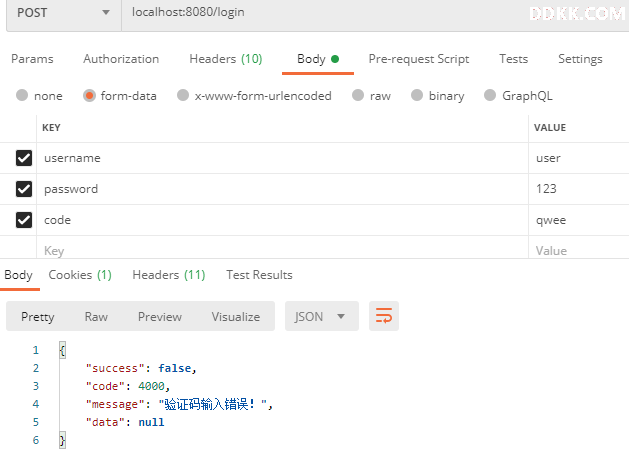Open the Pre-request Script tab

point(419,59)
